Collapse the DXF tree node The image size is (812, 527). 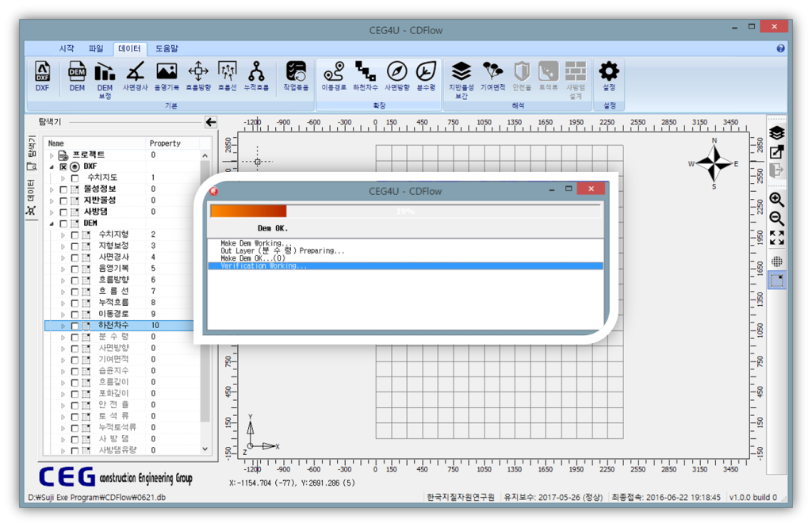click(x=52, y=166)
